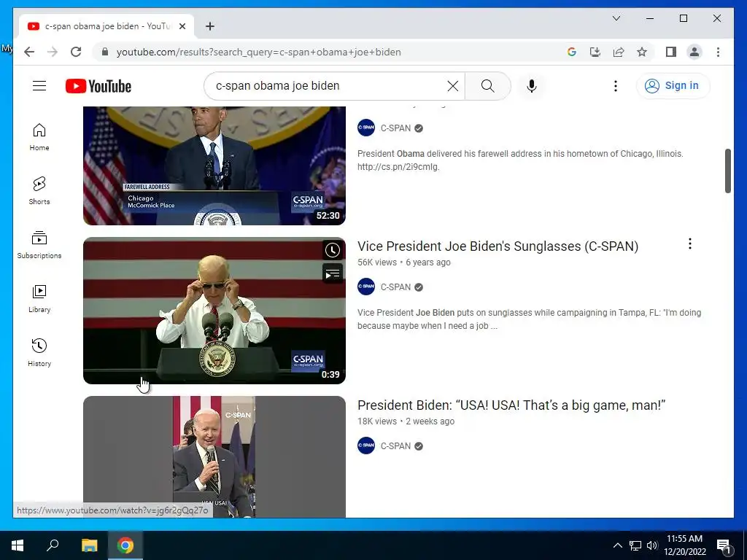Open Library in the sidebar
The image size is (747, 560).
point(39,298)
